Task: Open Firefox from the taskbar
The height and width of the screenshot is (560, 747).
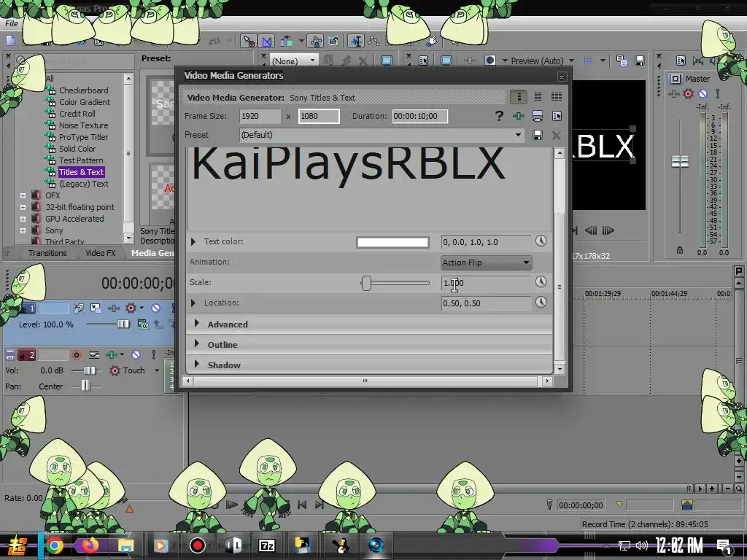Action: point(90,545)
